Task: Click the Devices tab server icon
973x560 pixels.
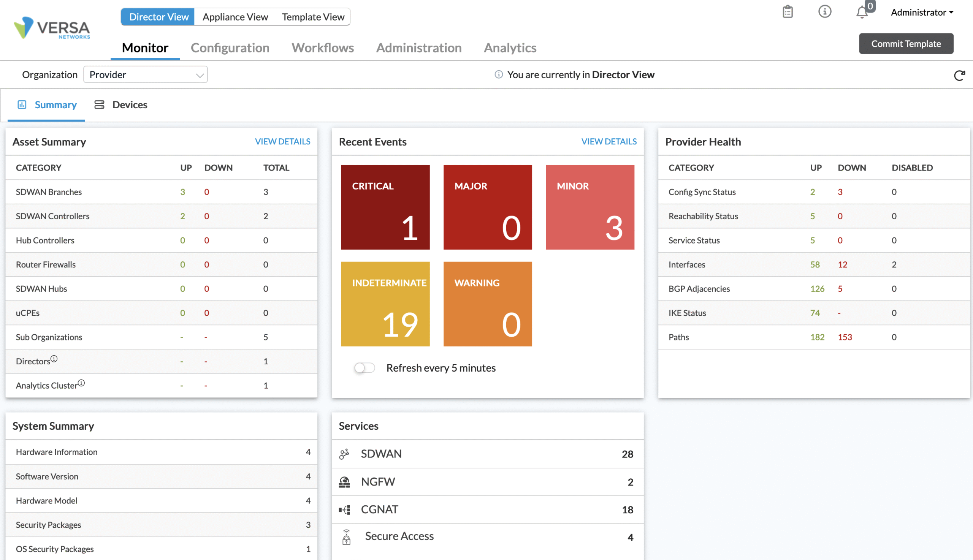Action: [99, 104]
